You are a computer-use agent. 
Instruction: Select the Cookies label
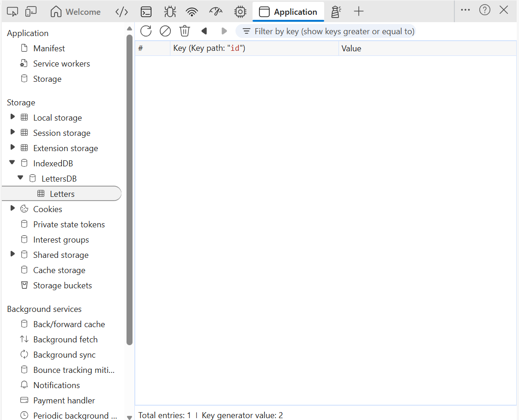tap(48, 209)
